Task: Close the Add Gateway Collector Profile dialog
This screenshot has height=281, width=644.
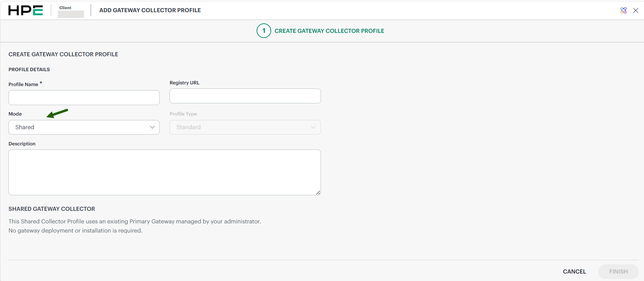Action: click(636, 11)
